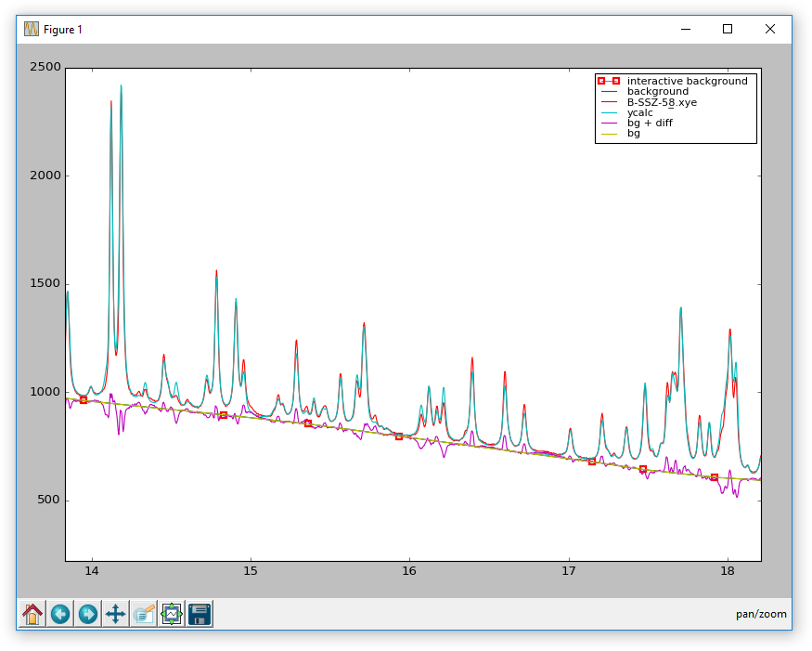
Task: Select the background marker just below x=16
Action: (399, 436)
